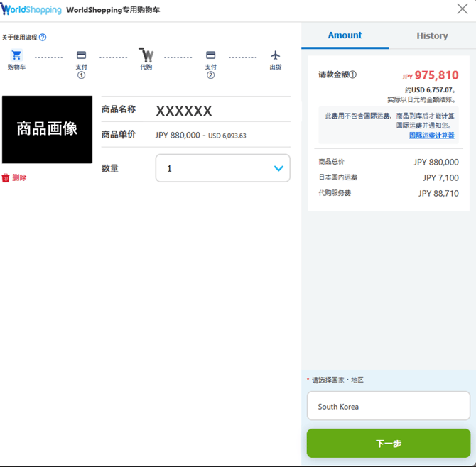Switch to the History tab

[432, 35]
